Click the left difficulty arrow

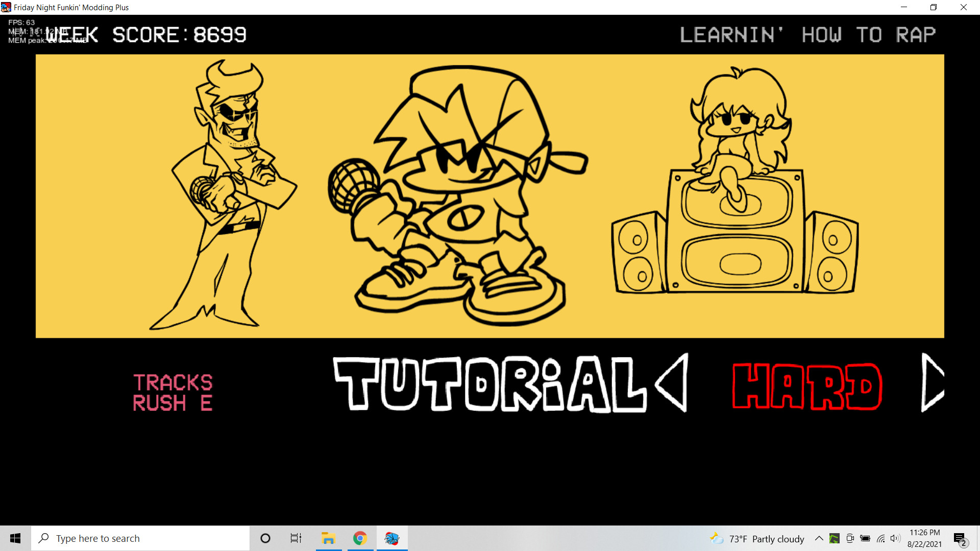(673, 383)
